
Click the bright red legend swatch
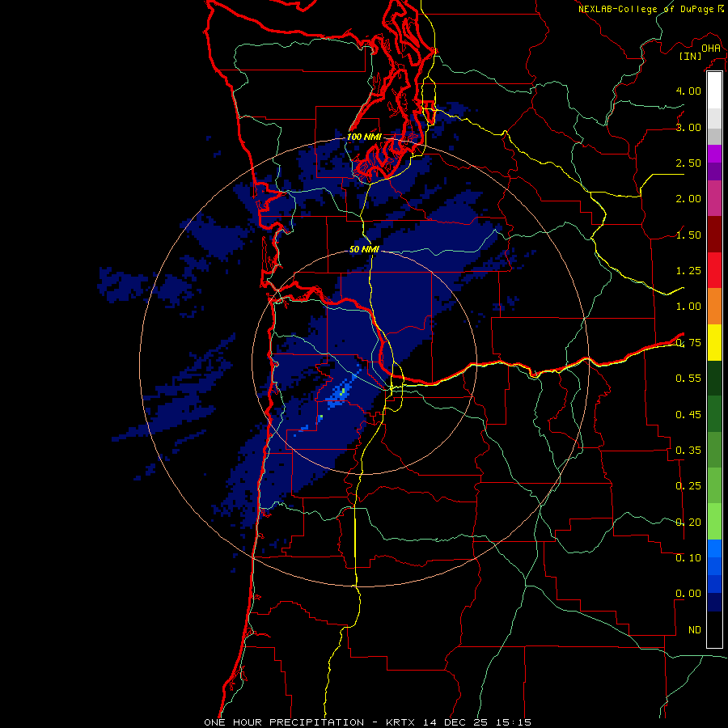coord(714,270)
